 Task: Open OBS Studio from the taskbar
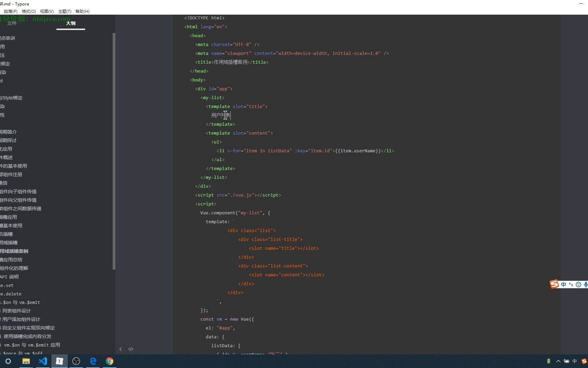coord(76,361)
